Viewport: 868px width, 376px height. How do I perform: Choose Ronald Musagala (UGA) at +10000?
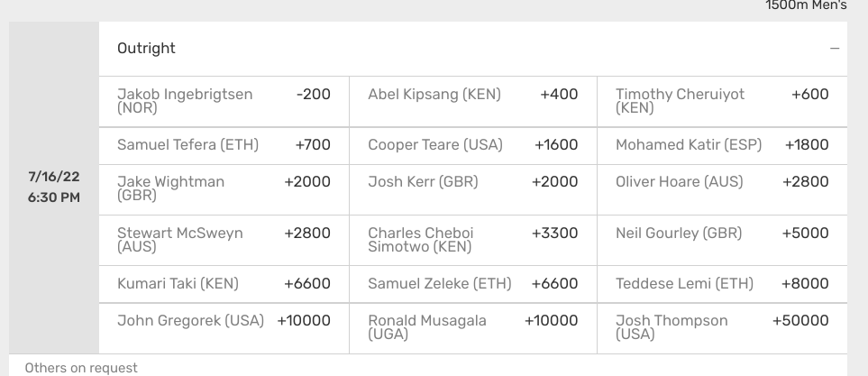point(473,328)
